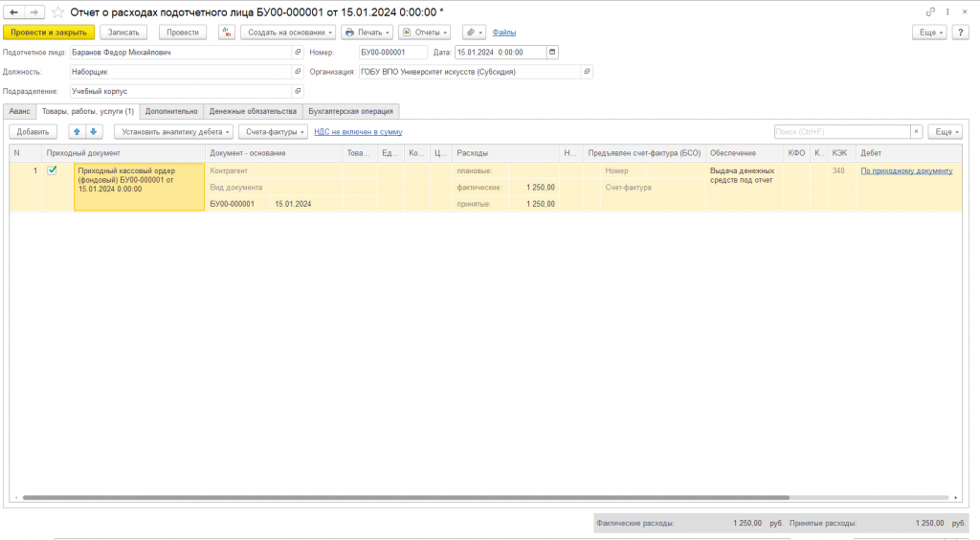Viewport: 980px width, 540px height.
Task: Open the paperclip attachments button
Action: pos(474,32)
